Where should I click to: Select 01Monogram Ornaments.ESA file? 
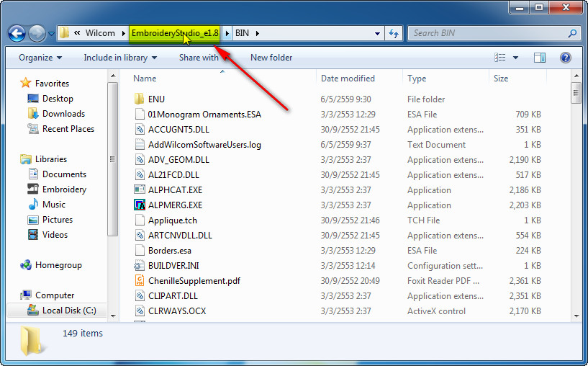[197, 114]
